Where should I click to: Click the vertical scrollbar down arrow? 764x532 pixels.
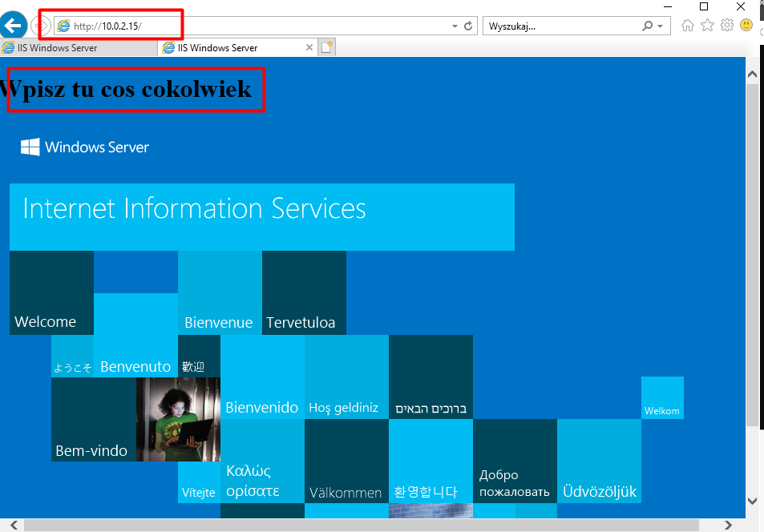(753, 501)
